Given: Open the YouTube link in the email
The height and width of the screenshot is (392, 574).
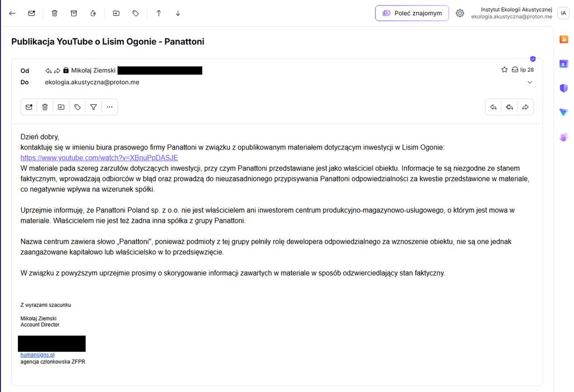Looking at the screenshot, I should [99, 157].
